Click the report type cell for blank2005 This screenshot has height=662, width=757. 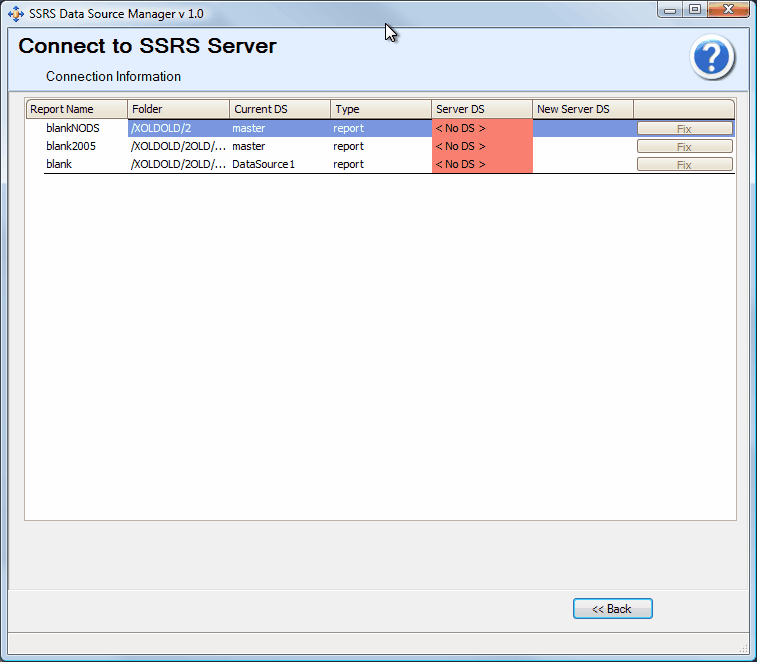(x=381, y=146)
